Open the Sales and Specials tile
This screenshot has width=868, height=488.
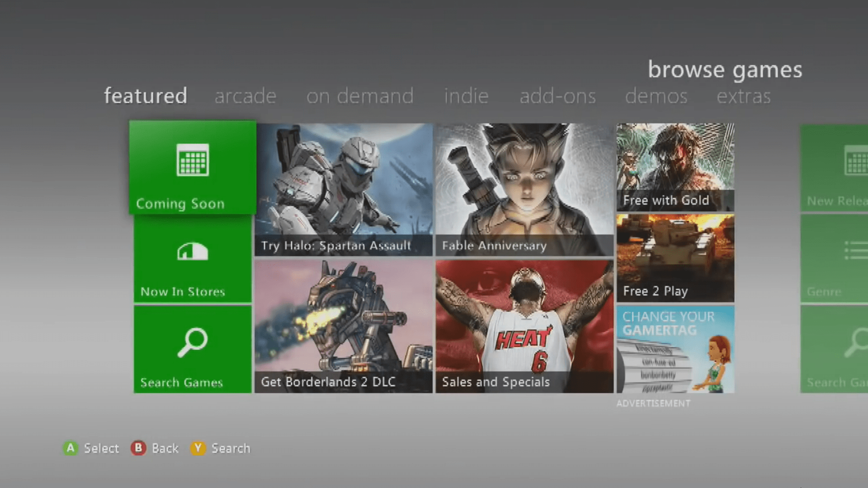(x=524, y=326)
